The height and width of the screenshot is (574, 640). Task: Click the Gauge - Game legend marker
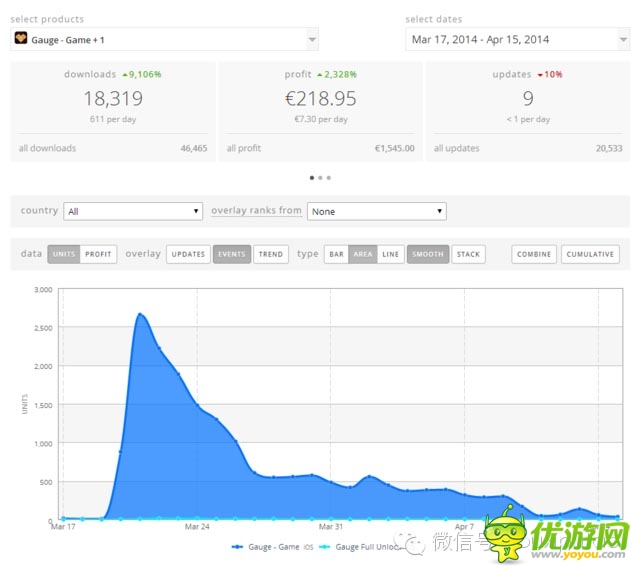click(x=238, y=547)
